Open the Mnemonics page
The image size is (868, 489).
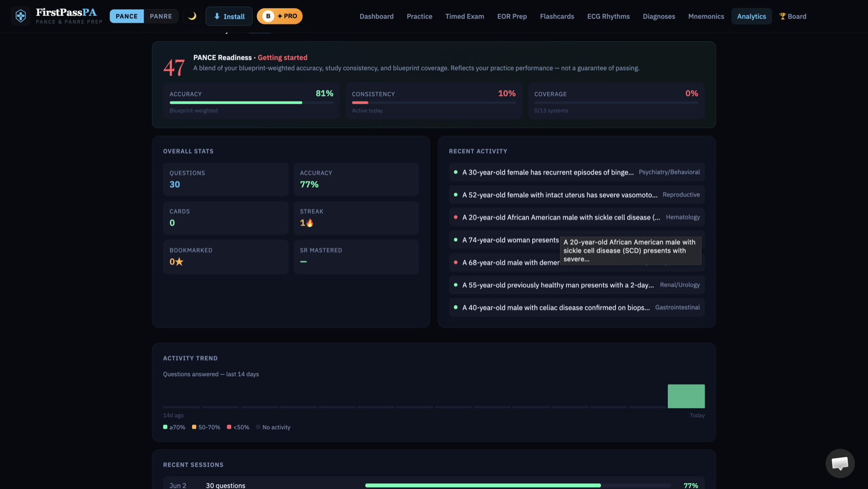[706, 16]
